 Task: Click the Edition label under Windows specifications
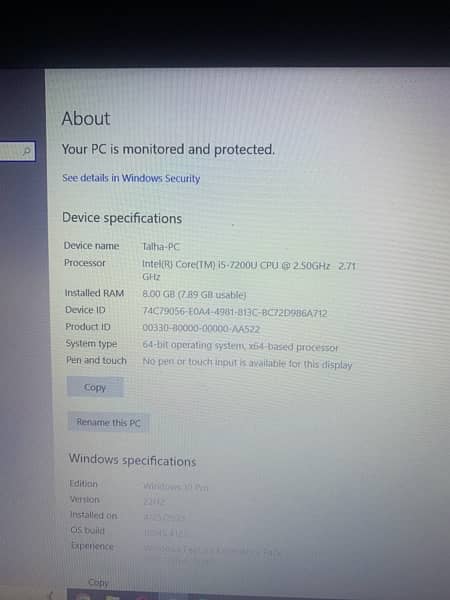(83, 484)
